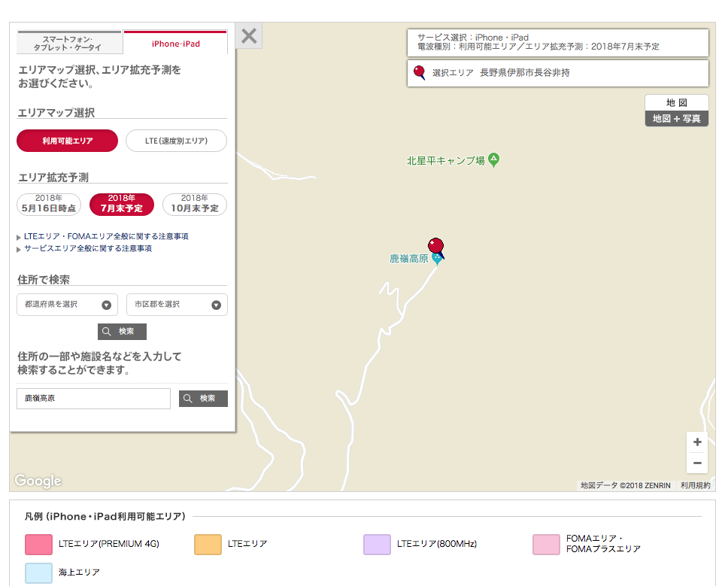Zoom in the map with plus button

(697, 442)
